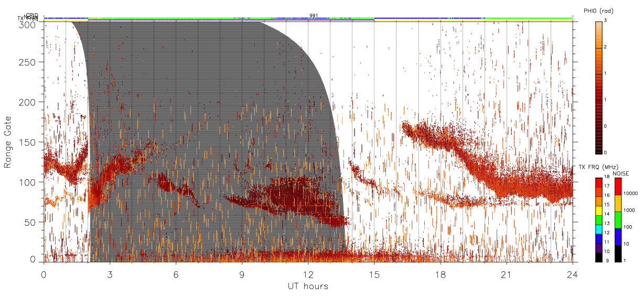Click the '17' TX FRQ scale label
This screenshot has height=297, width=644.
pos(607,187)
